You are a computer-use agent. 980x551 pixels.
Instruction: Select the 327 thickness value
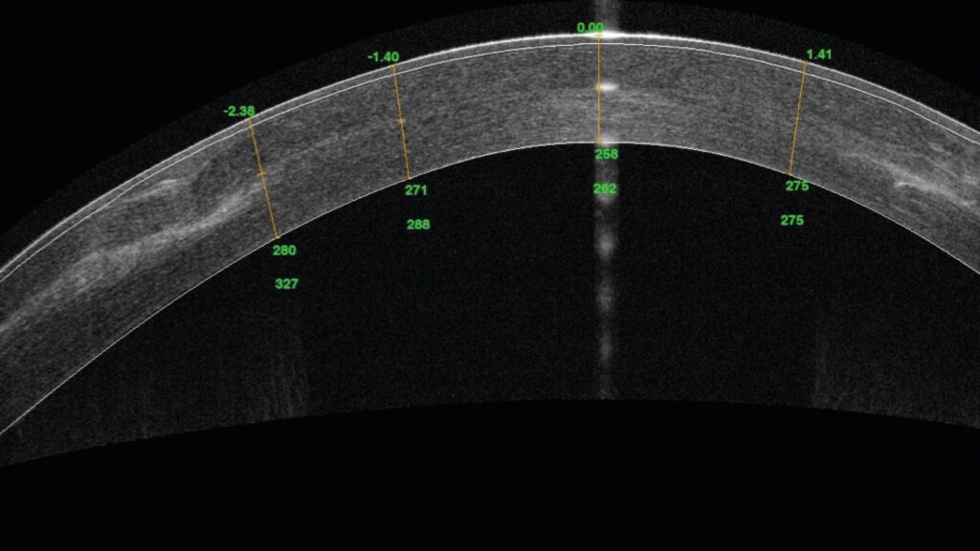(x=285, y=284)
